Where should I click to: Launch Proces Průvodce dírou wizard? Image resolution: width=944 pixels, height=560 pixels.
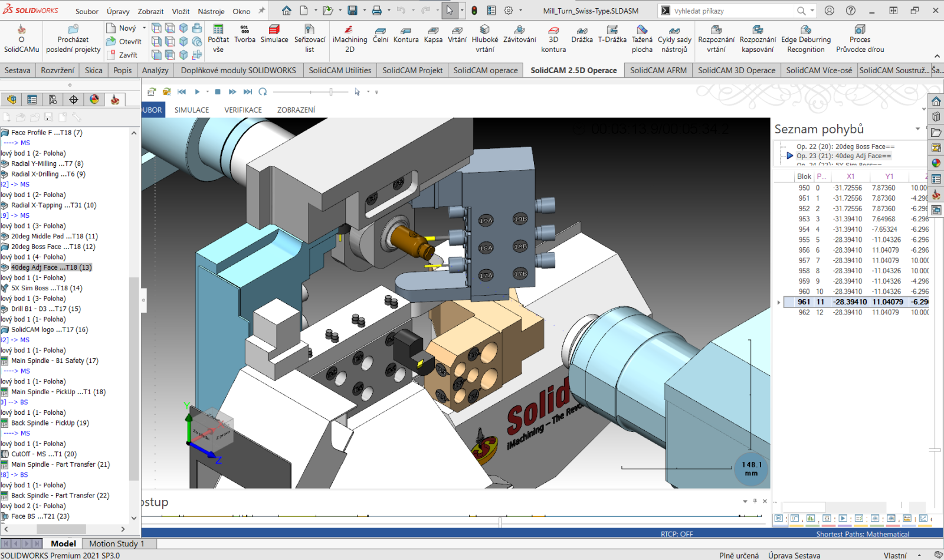[860, 39]
